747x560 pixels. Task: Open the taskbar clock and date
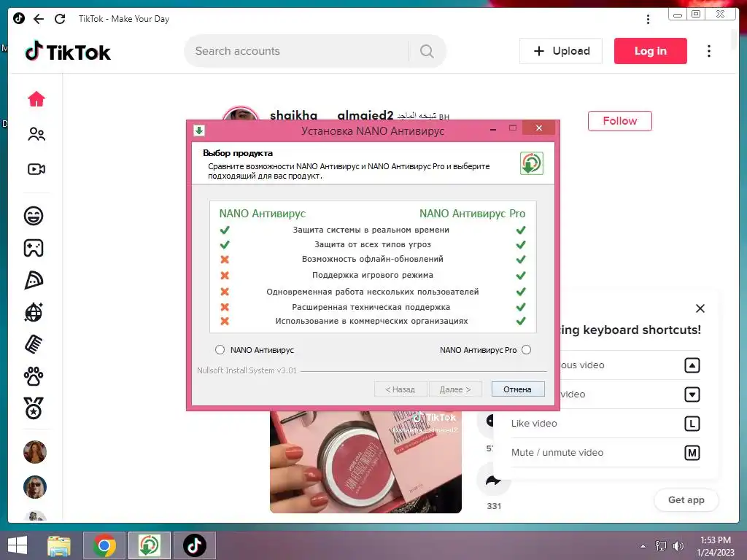point(716,545)
